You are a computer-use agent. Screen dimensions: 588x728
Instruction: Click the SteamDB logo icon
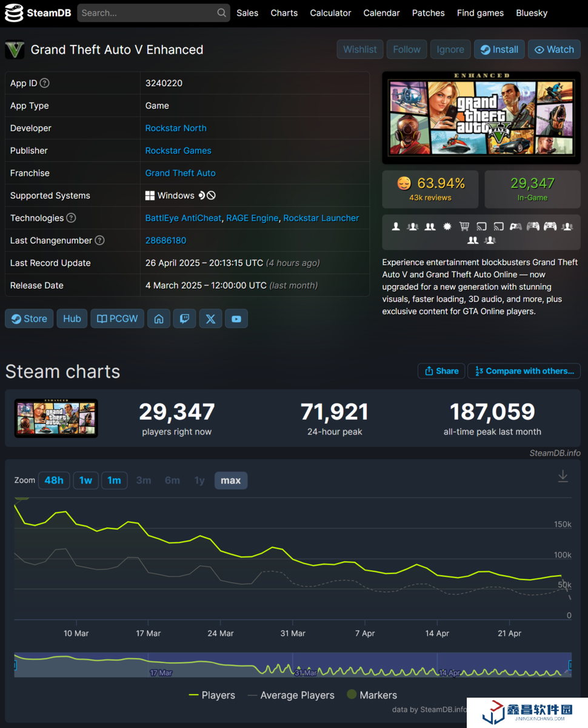pos(15,13)
